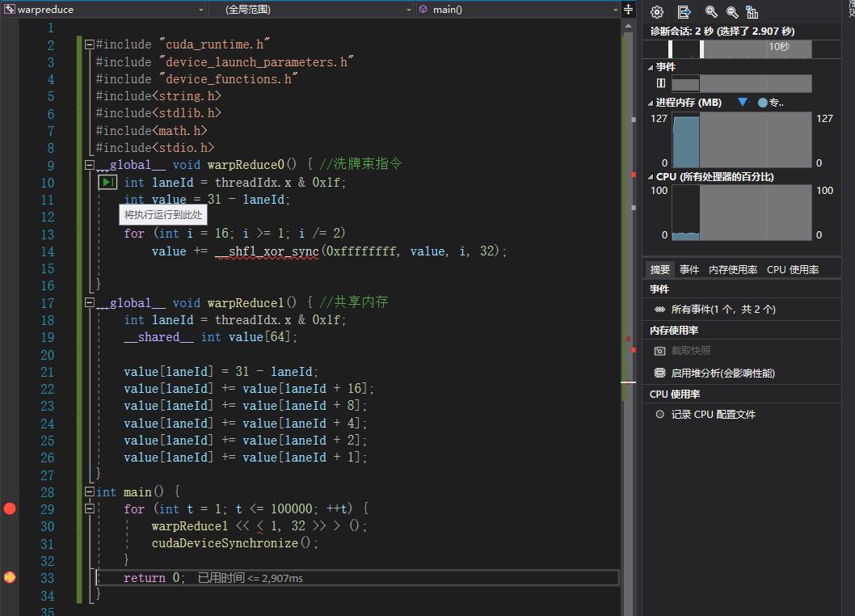Toggle the breakpoint on line 33
The image size is (855, 616).
pos(10,577)
